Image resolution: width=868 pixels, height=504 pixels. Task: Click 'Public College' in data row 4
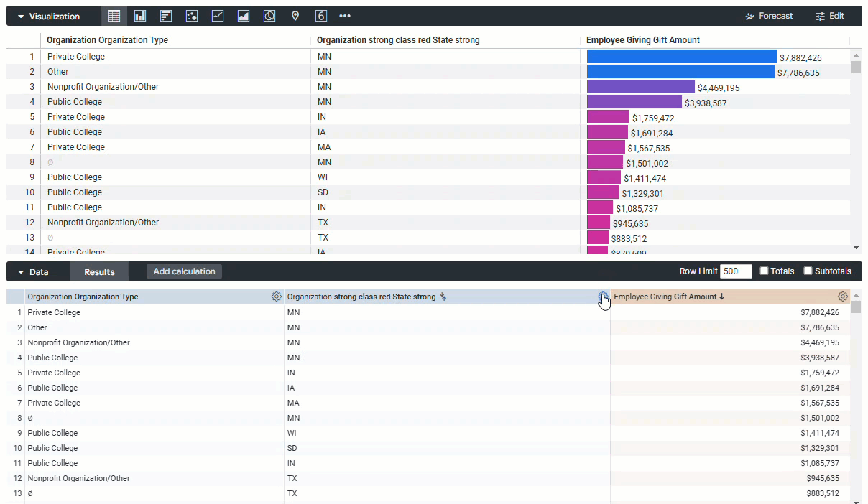[x=52, y=358]
